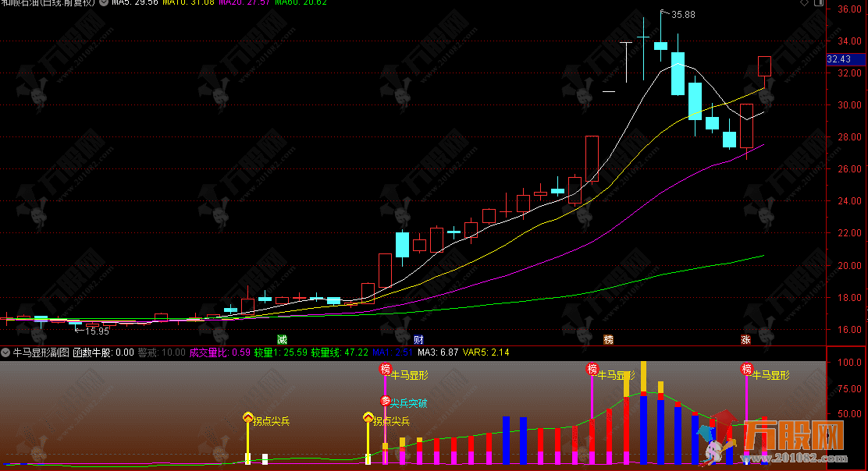Click the leftmost red 榜 circle in indicator panel
The image size is (868, 471).
(x=385, y=369)
